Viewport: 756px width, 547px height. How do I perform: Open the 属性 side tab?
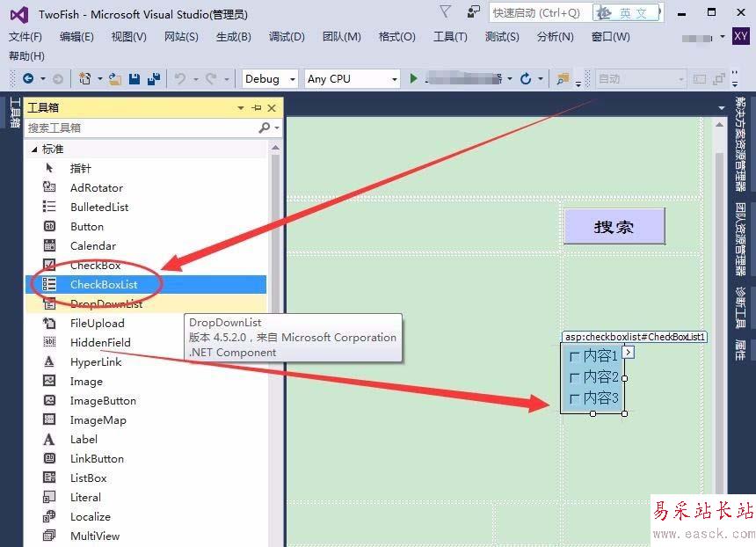coord(740,350)
